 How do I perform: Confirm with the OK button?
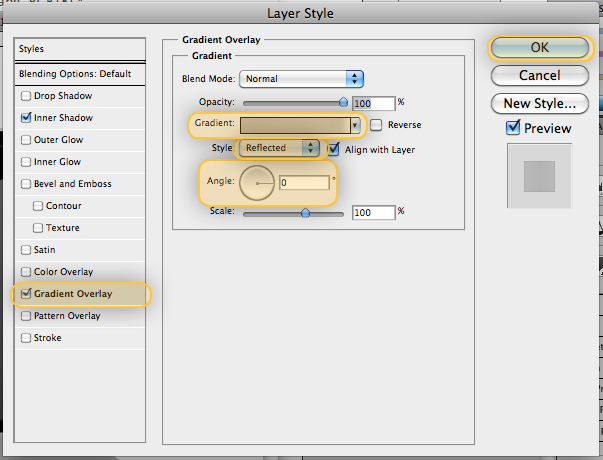540,48
